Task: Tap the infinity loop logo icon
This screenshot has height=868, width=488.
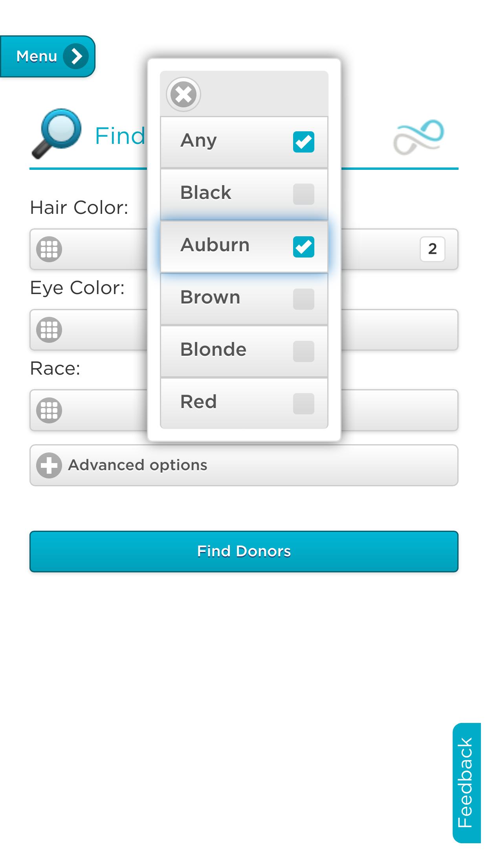Action: tap(419, 136)
